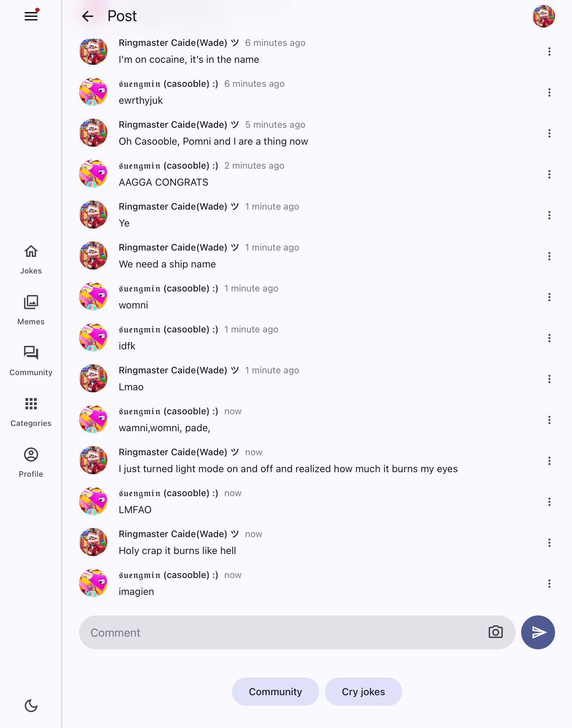Image resolution: width=572 pixels, height=728 pixels.
Task: Go back using the arrow icon
Action: tap(87, 16)
